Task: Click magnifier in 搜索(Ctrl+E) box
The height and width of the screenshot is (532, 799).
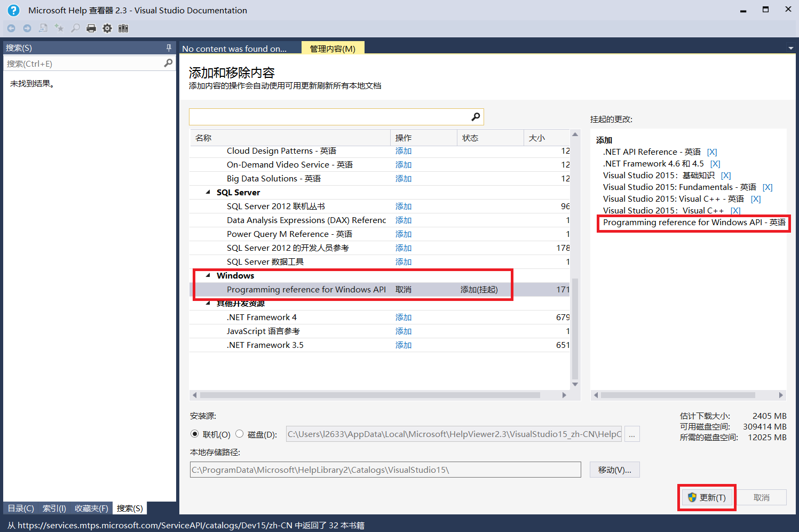Action: [x=168, y=63]
